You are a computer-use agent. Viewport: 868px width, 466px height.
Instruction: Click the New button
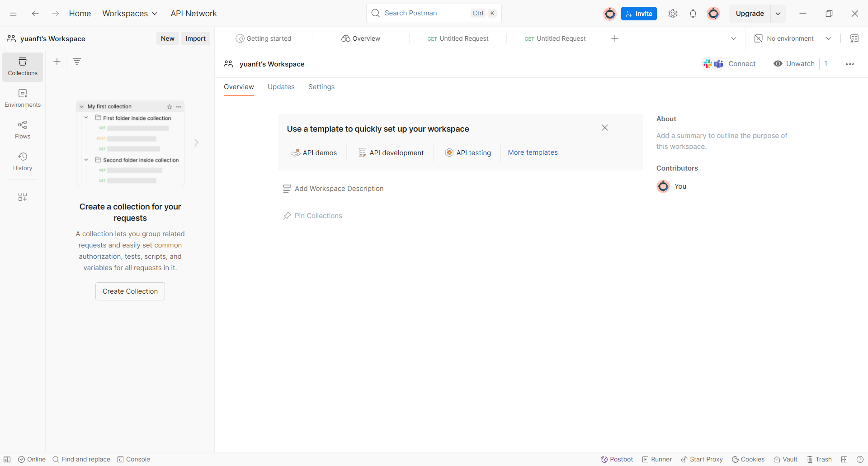[168, 38]
